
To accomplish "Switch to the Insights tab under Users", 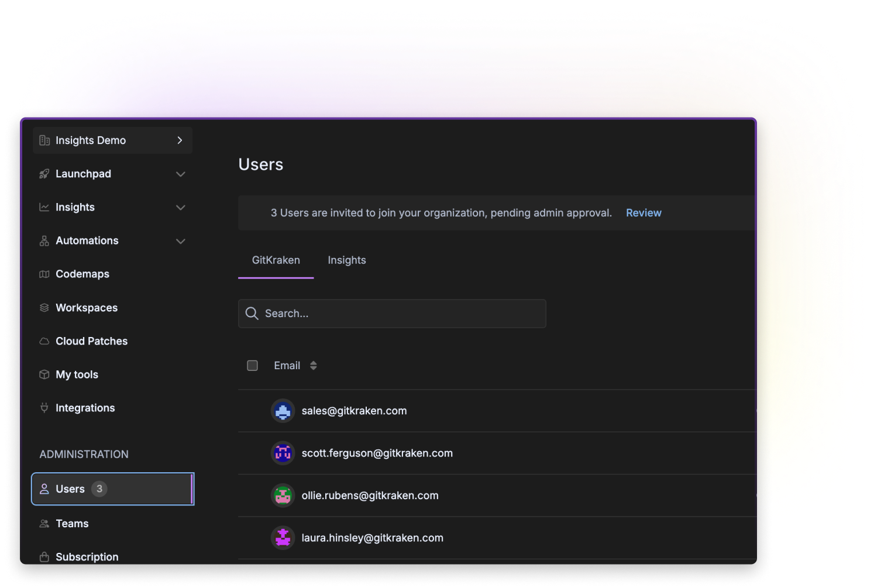I will [347, 260].
